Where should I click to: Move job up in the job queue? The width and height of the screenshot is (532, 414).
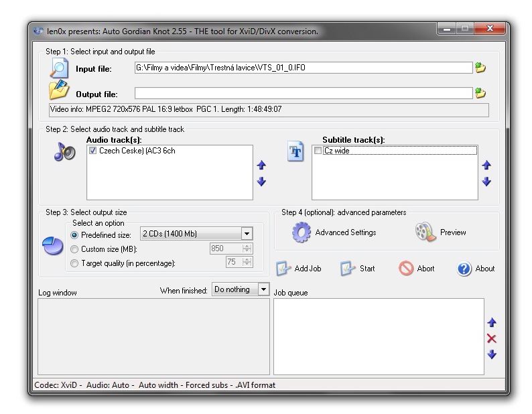tap(492, 322)
